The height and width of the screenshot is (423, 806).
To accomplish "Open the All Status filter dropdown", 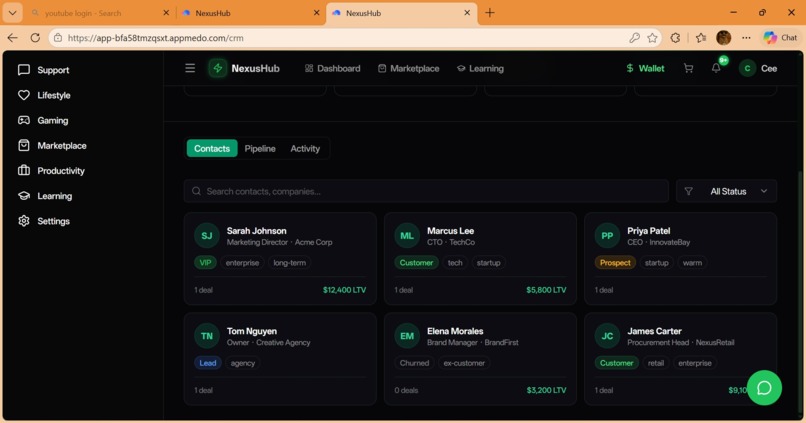I will tap(726, 191).
